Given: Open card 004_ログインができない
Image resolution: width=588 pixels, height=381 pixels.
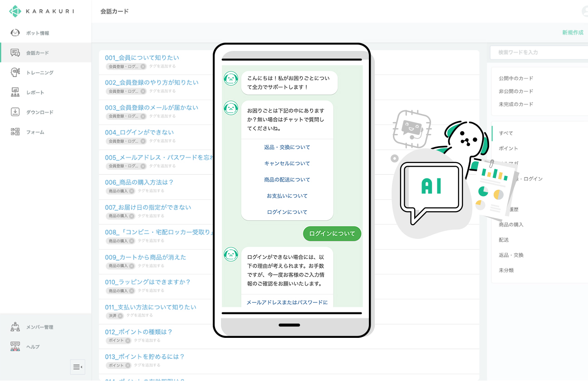Looking at the screenshot, I should pyautogui.click(x=139, y=133).
